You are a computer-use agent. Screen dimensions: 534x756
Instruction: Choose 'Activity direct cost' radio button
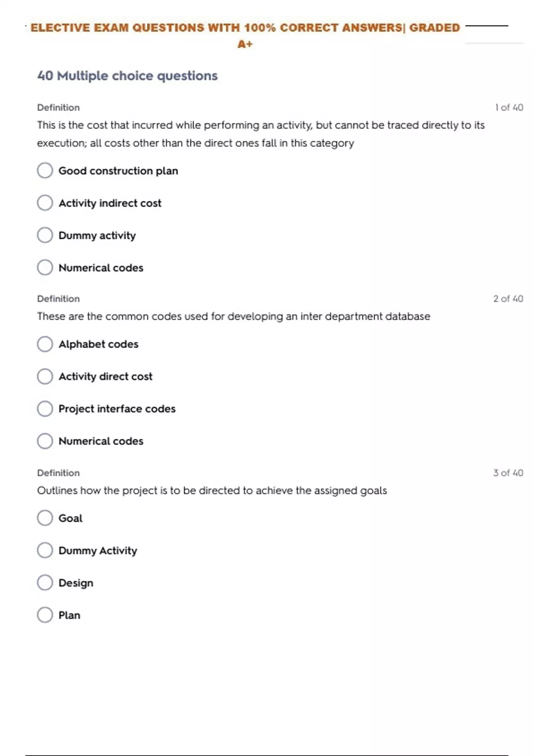click(x=45, y=377)
